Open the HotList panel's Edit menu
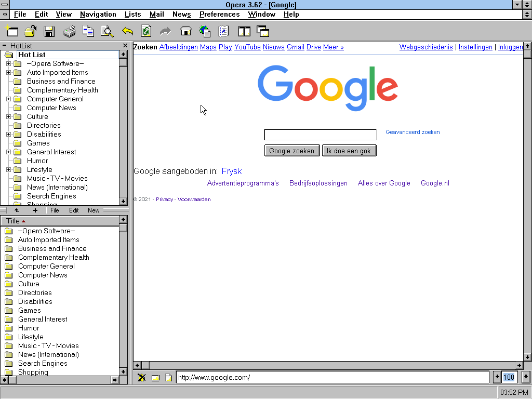The height and width of the screenshot is (399, 532). (74, 210)
